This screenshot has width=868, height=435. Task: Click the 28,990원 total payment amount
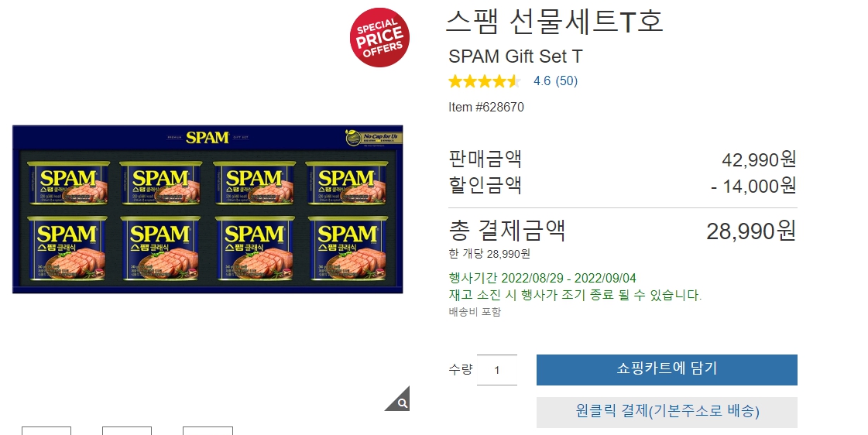click(x=751, y=231)
